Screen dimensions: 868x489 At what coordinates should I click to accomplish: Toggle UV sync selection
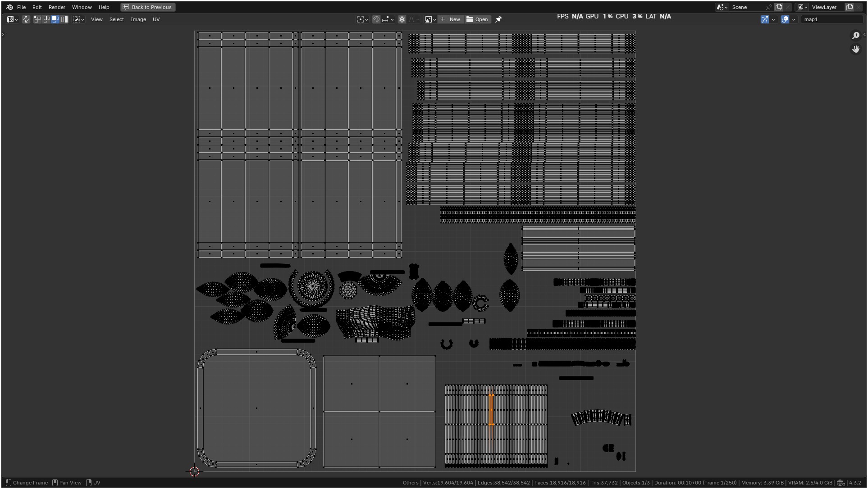pyautogui.click(x=26, y=19)
